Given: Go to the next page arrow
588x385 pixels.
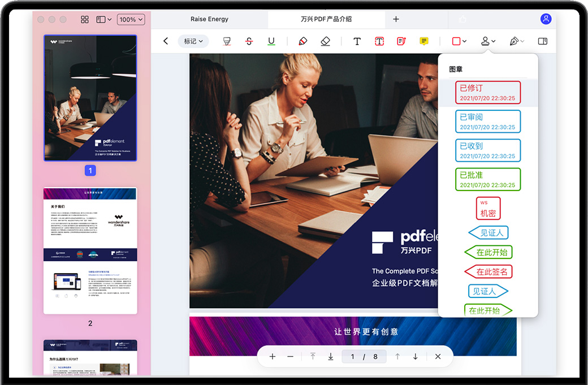Looking at the screenshot, I should pos(415,357).
